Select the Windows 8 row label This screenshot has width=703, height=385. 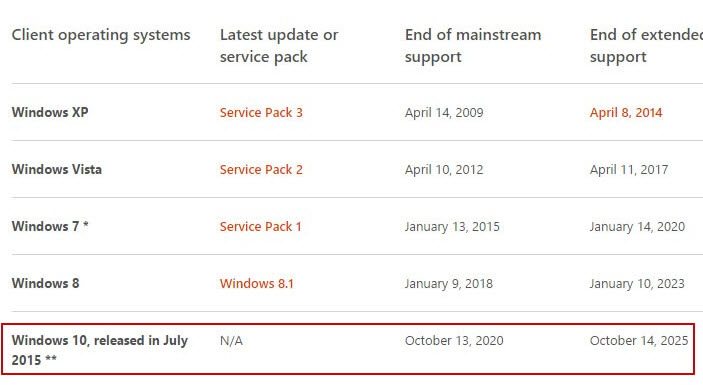tap(45, 283)
